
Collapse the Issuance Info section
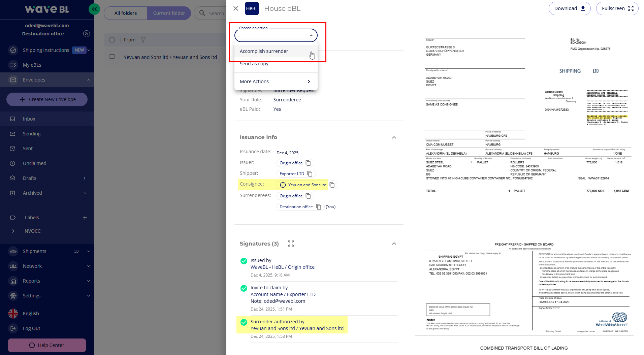click(394, 137)
